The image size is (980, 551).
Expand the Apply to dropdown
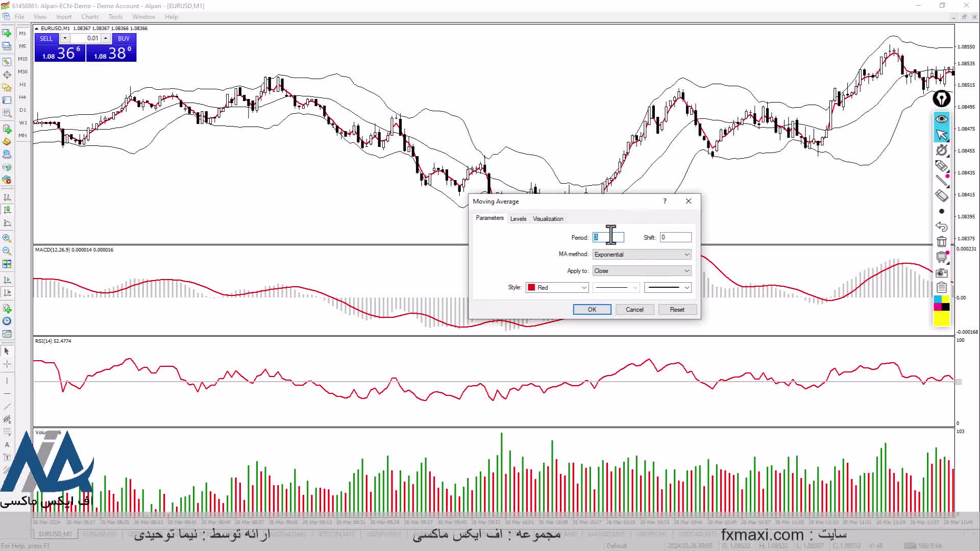pyautogui.click(x=642, y=271)
